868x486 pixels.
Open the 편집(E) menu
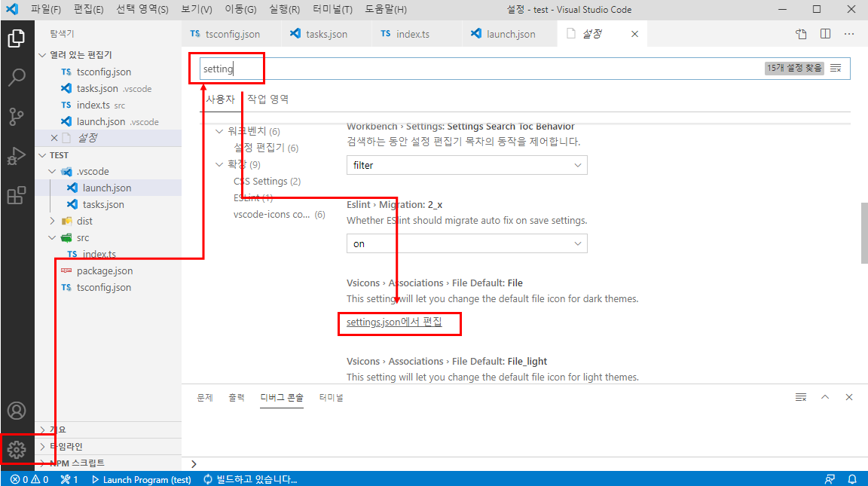pos(89,9)
